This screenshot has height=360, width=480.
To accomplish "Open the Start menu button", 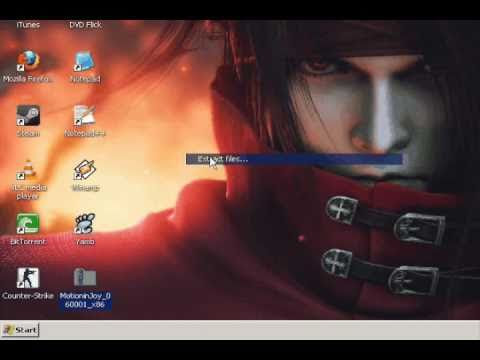I will pos(21,330).
